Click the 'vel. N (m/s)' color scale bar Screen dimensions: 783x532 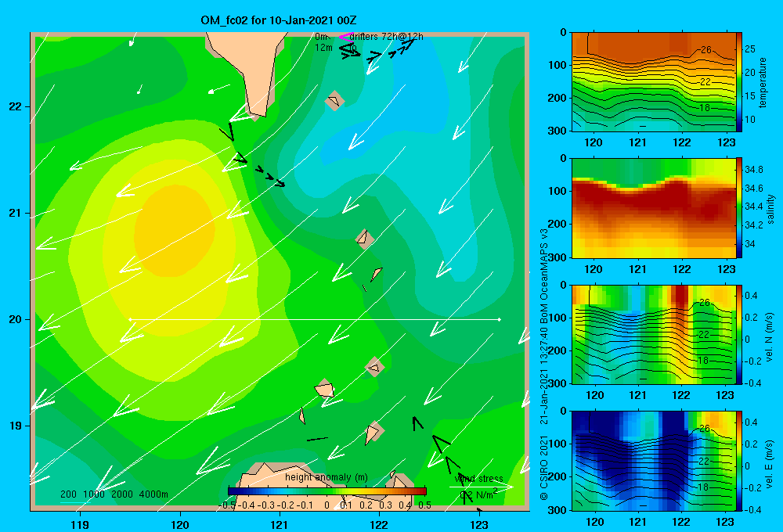(739, 334)
